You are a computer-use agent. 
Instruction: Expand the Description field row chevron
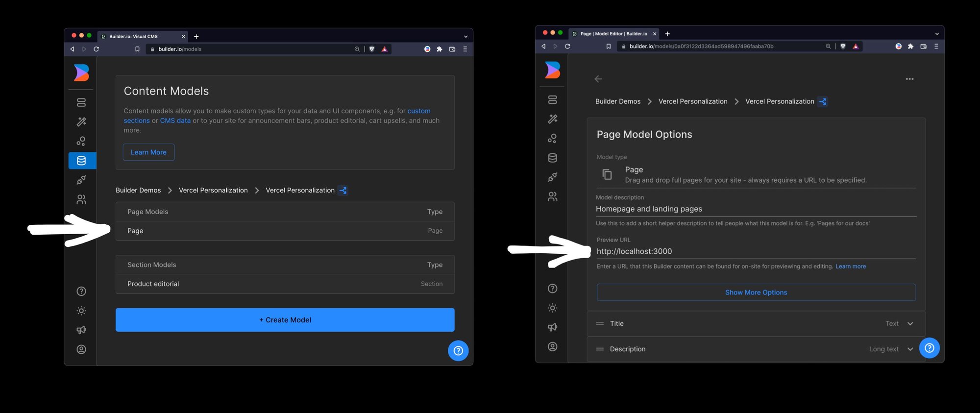(910, 349)
